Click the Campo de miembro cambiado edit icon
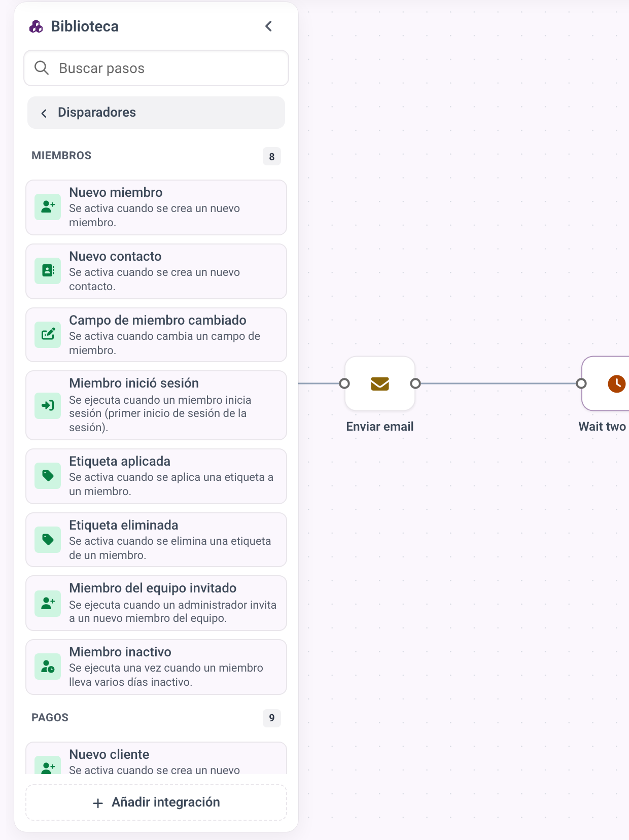The height and width of the screenshot is (840, 629). point(48,335)
